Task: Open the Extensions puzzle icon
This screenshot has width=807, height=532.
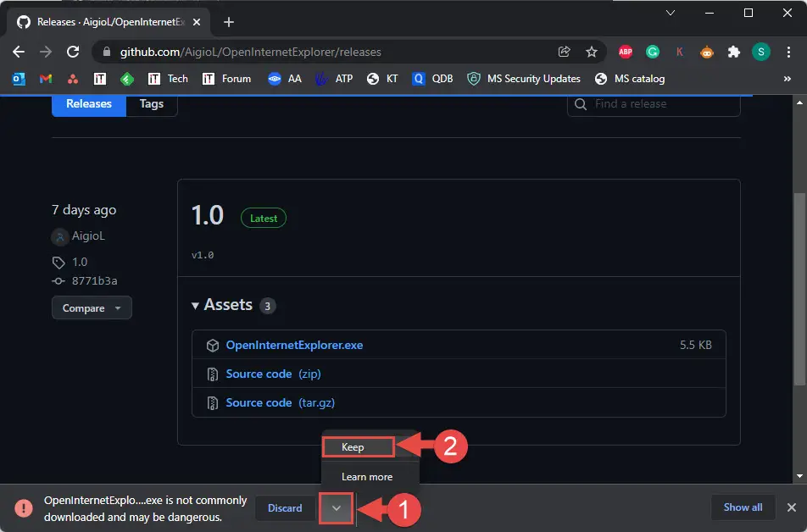Action: tap(733, 52)
